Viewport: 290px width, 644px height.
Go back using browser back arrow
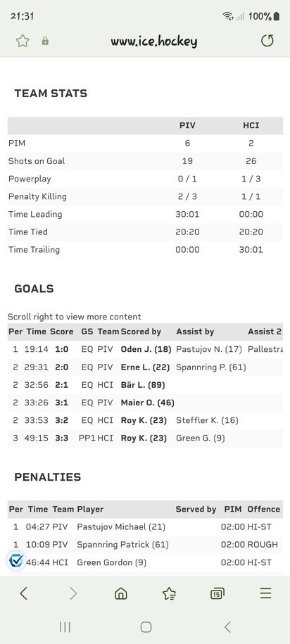[24, 593]
